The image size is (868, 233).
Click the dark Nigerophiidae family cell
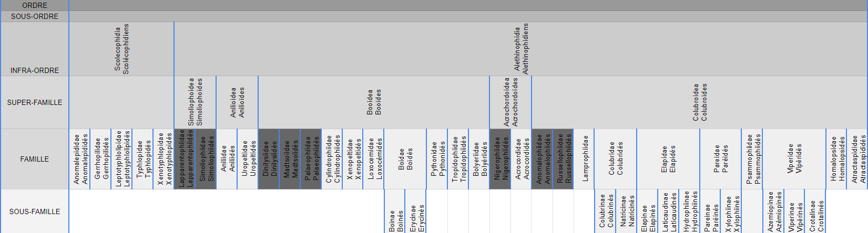[500, 159]
